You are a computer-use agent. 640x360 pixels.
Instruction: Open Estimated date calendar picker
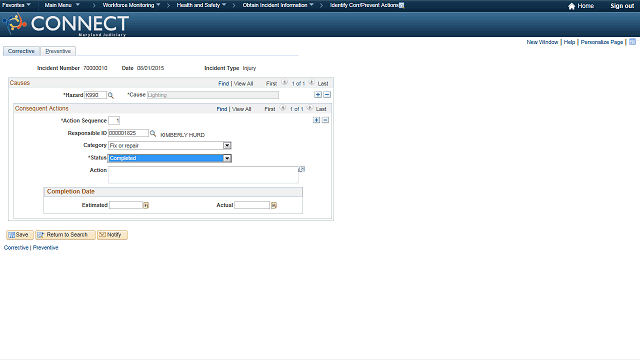coord(146,205)
